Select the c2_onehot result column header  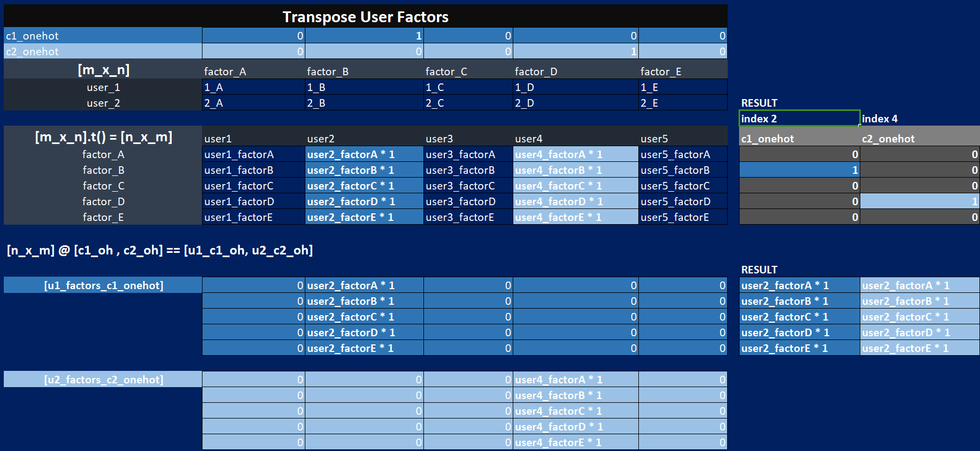[x=920, y=139]
